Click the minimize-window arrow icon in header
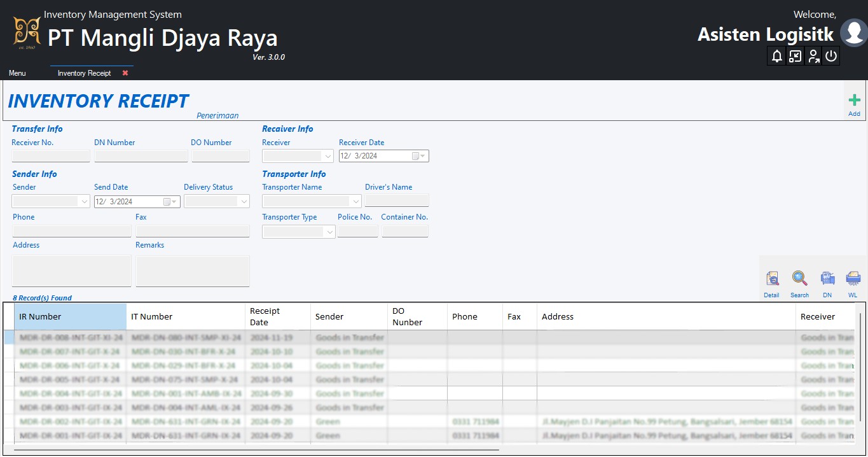Screen dimensions: 868x457 pos(795,56)
